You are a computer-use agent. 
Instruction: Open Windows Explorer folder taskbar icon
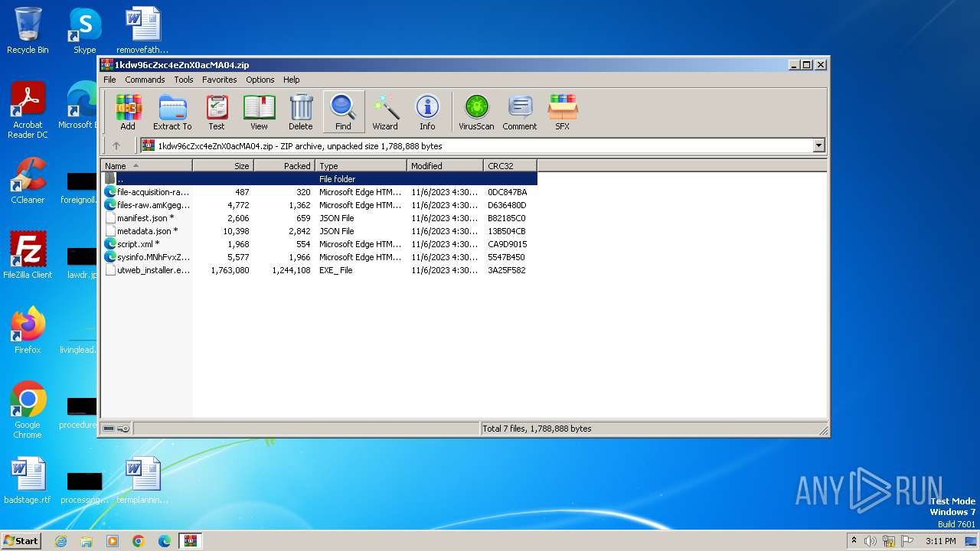click(x=87, y=541)
